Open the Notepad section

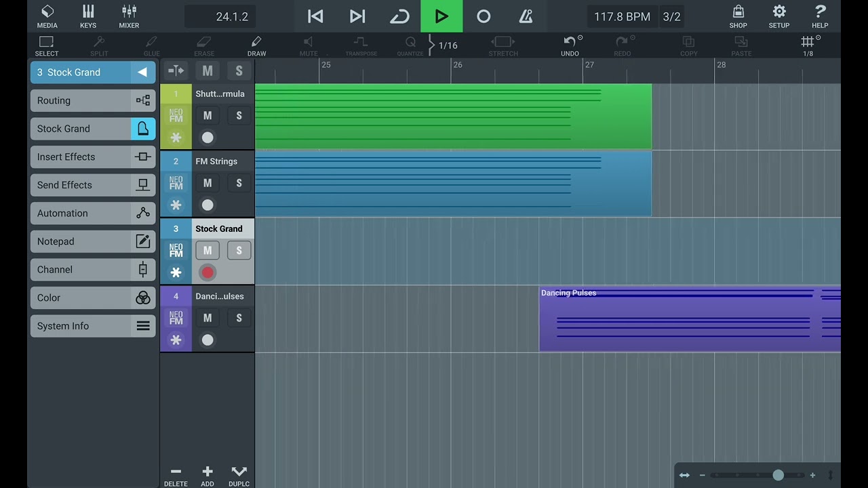pos(93,241)
